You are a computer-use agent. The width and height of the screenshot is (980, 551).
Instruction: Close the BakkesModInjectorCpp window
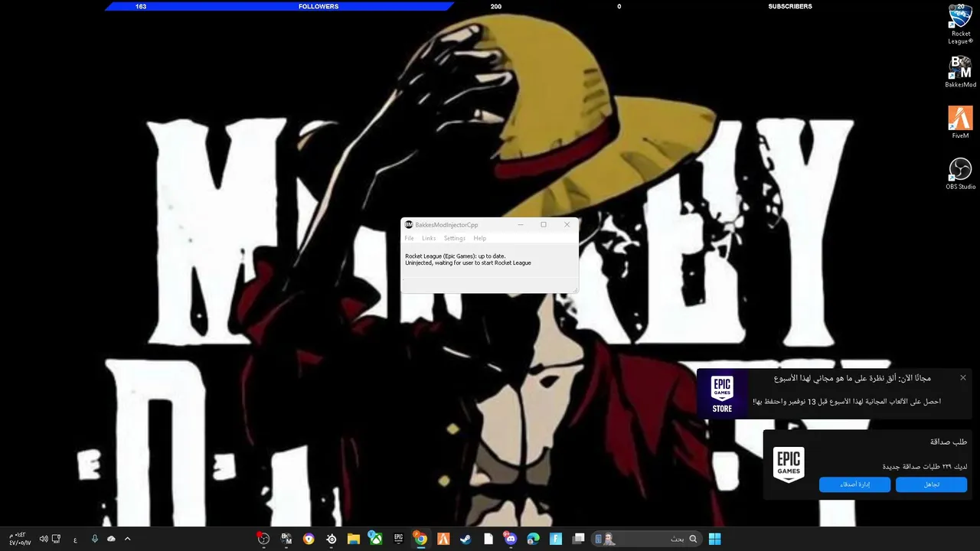[567, 224]
